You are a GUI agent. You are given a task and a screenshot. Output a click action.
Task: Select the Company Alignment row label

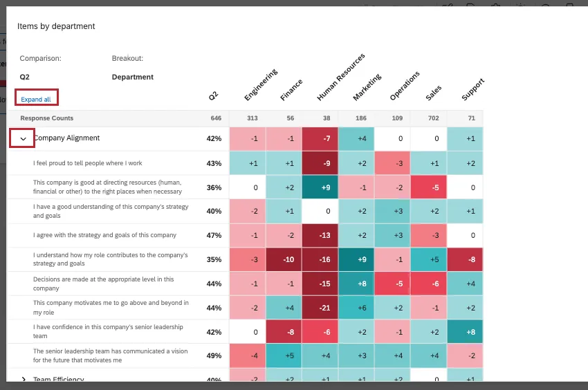point(66,138)
